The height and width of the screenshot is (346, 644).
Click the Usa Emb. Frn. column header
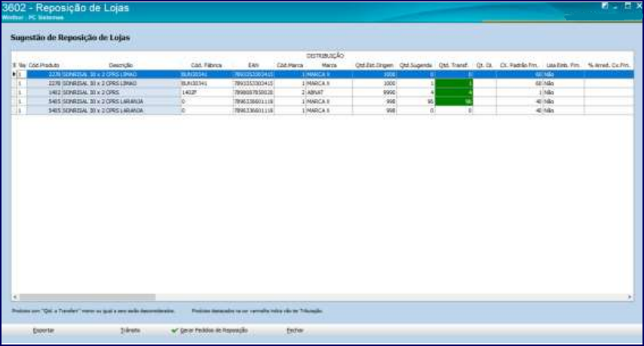click(563, 66)
